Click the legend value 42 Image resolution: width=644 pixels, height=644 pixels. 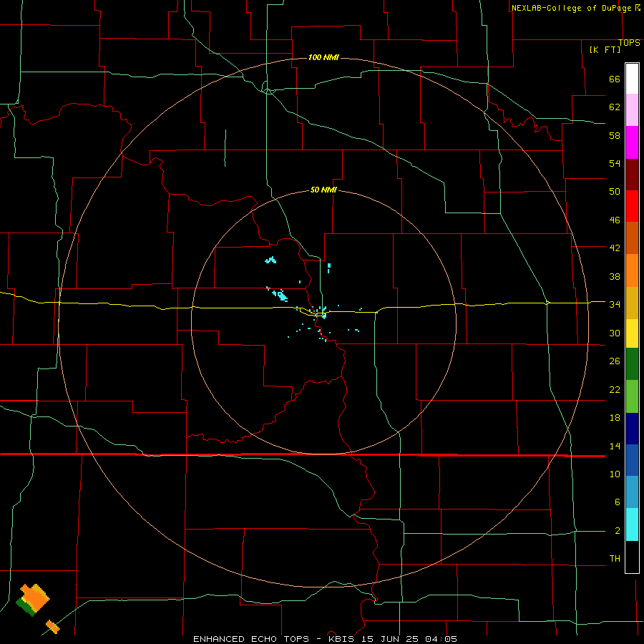coord(615,248)
